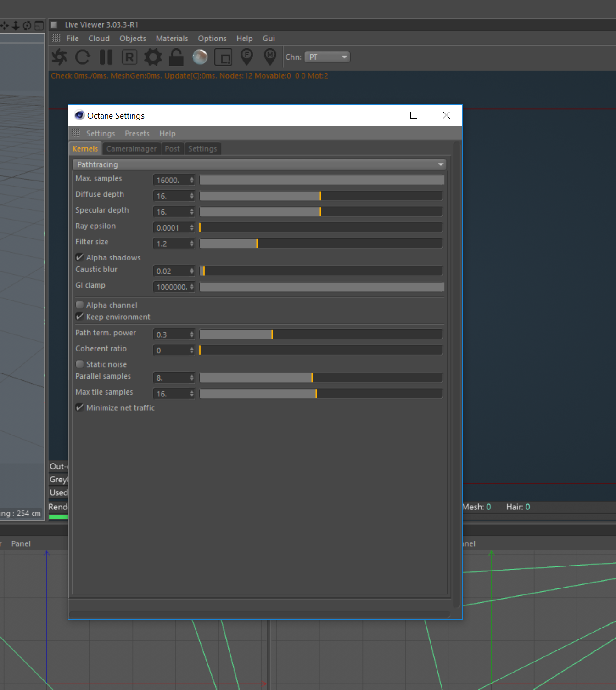Select the Kernels tab
Image resolution: width=616 pixels, height=690 pixels.
pyautogui.click(x=85, y=149)
